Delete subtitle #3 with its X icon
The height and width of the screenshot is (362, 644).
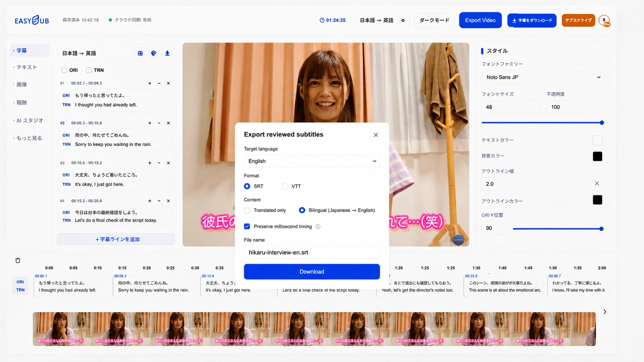(168, 163)
